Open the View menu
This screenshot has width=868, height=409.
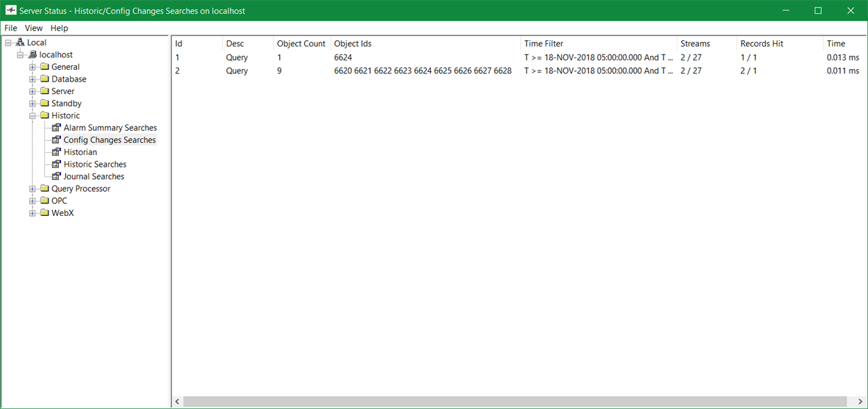33,28
